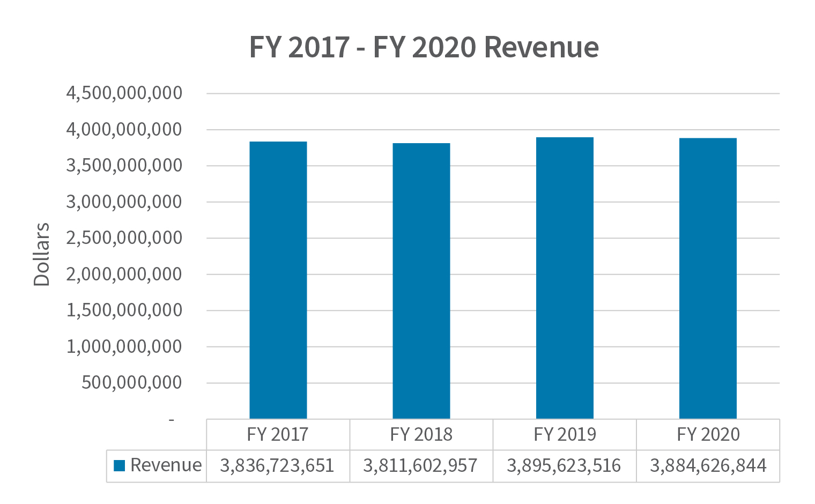Select the FY 2018 column header
This screenshot has height=504, width=815.
pyautogui.click(x=421, y=434)
